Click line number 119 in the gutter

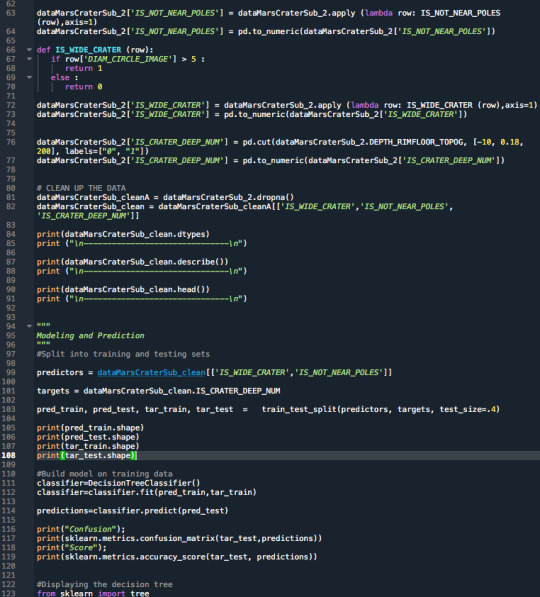(x=9, y=557)
